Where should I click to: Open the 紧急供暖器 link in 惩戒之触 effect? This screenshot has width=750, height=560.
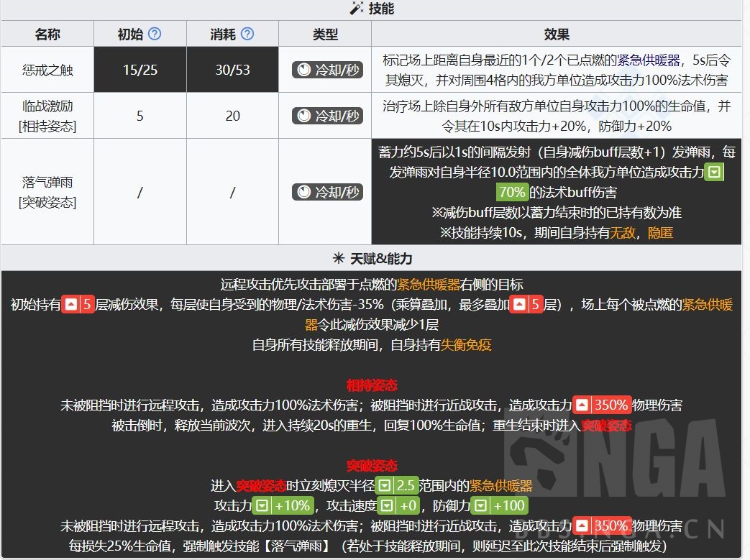click(x=631, y=60)
